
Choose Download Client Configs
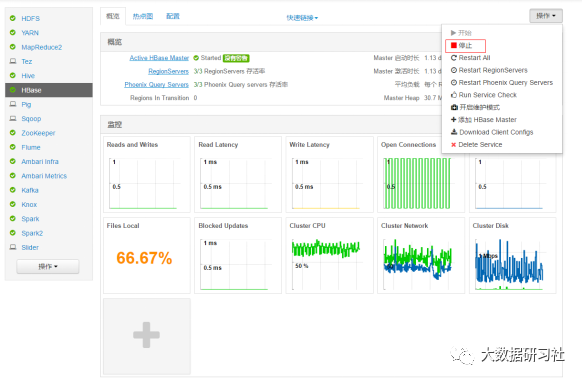point(492,132)
